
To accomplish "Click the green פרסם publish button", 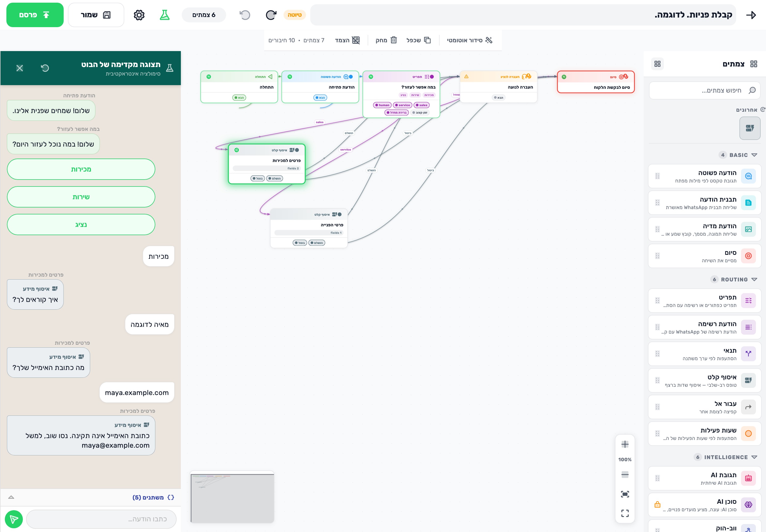I will [x=35, y=15].
